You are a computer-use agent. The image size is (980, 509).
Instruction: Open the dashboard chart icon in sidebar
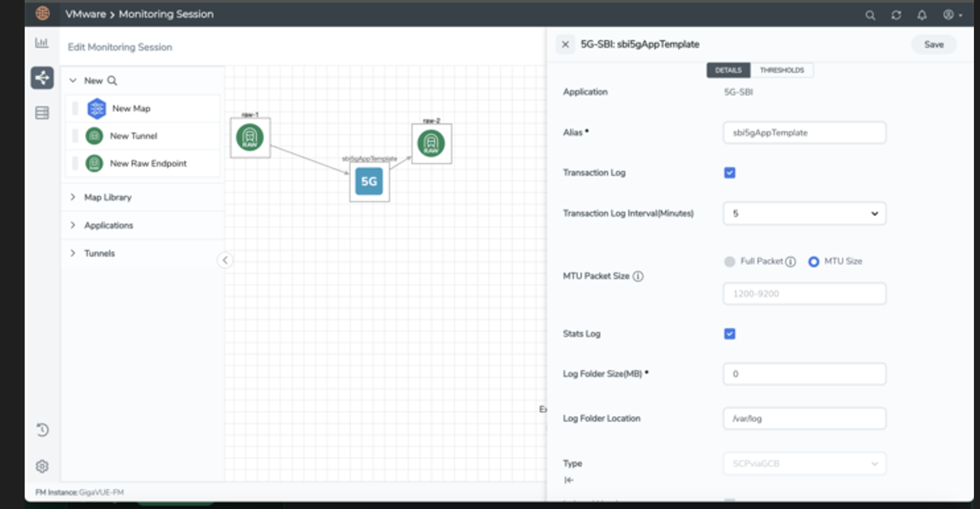(x=42, y=43)
